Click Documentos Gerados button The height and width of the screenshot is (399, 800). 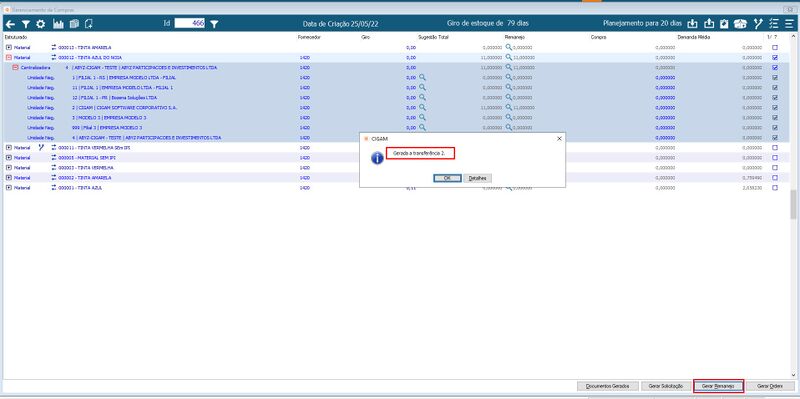click(608, 386)
